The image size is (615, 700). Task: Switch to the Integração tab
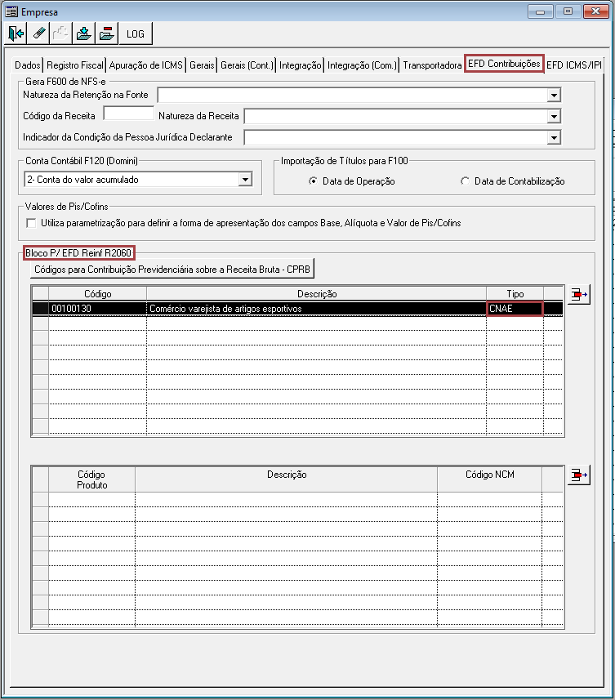click(300, 65)
